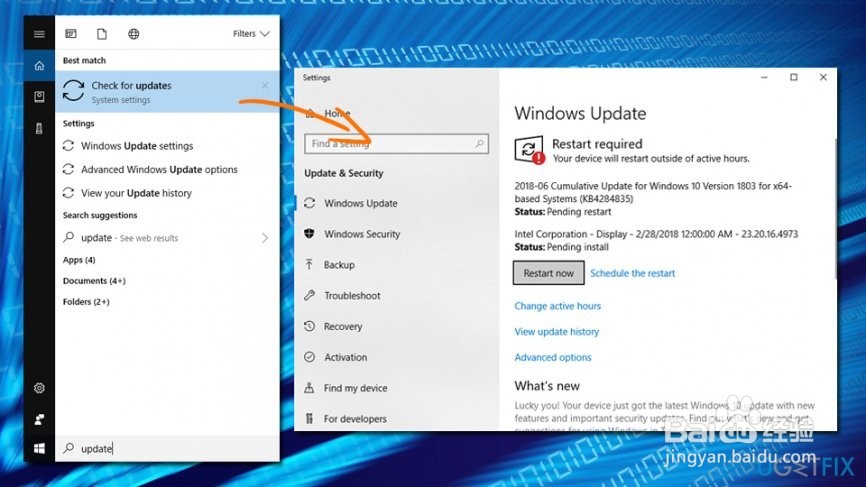Image resolution: width=866 pixels, height=487 pixels.
Task: Click the Status: Pending restart text
Action: (563, 212)
